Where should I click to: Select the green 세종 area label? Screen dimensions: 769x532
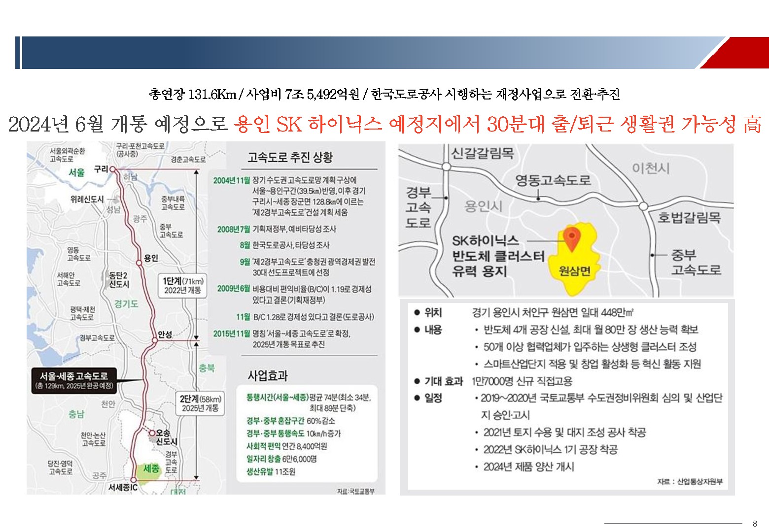(x=151, y=468)
